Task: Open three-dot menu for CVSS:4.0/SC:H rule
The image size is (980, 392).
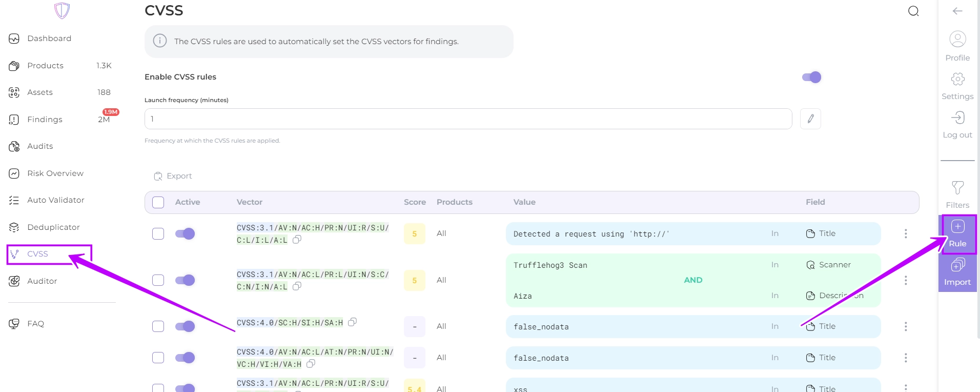Action: coord(906,327)
